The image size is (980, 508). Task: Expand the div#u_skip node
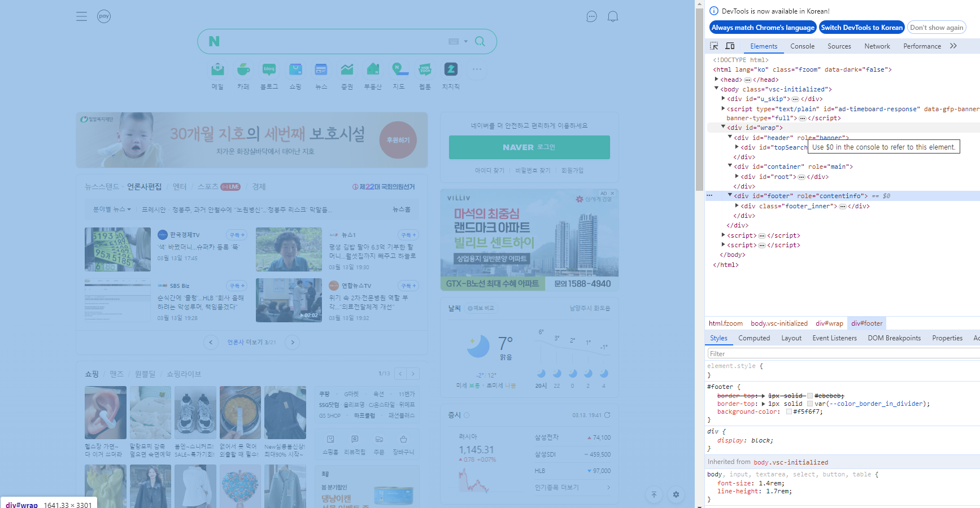[x=723, y=98]
